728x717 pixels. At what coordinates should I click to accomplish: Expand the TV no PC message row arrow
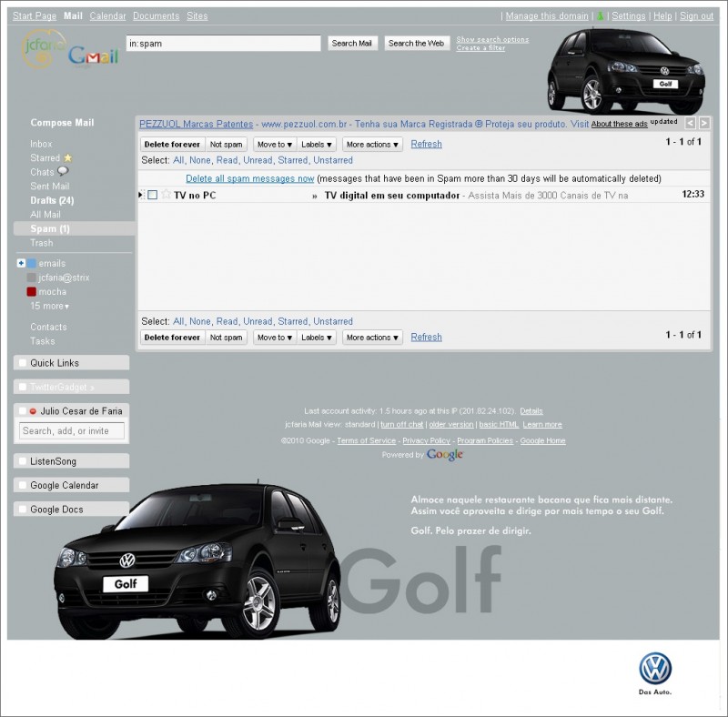pos(140,195)
